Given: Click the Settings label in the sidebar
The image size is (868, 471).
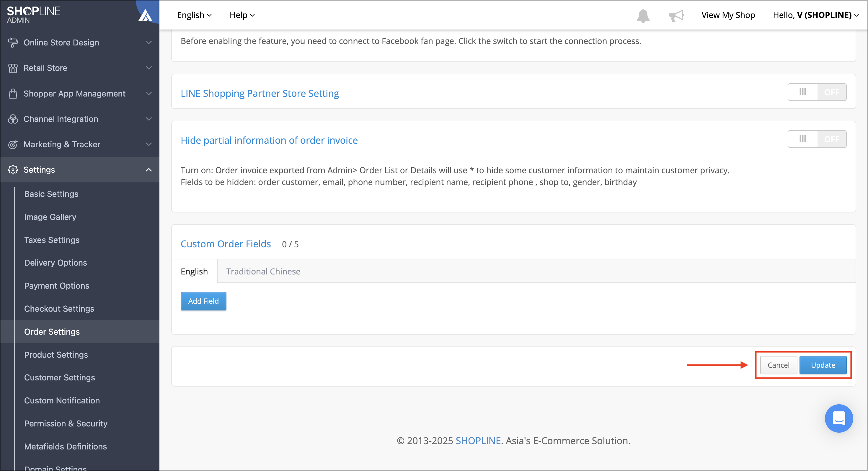Looking at the screenshot, I should 39,170.
